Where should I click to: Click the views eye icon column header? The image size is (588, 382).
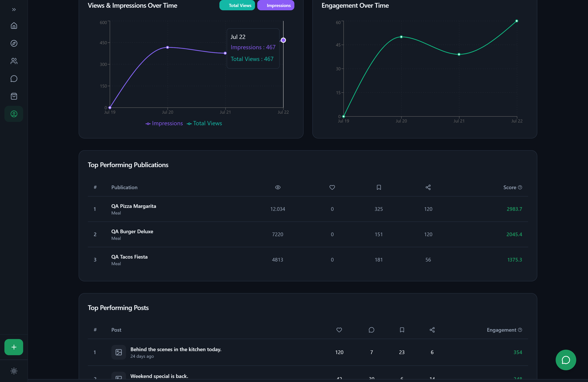tap(278, 188)
